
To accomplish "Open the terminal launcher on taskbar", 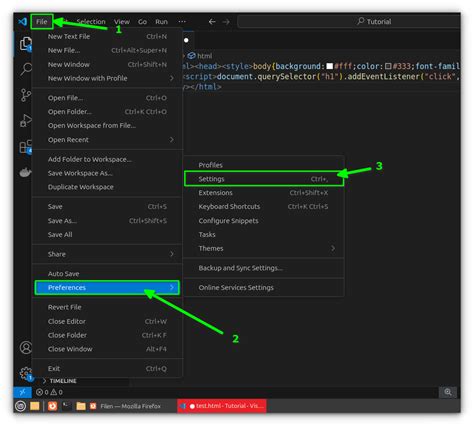I will click(x=67, y=406).
